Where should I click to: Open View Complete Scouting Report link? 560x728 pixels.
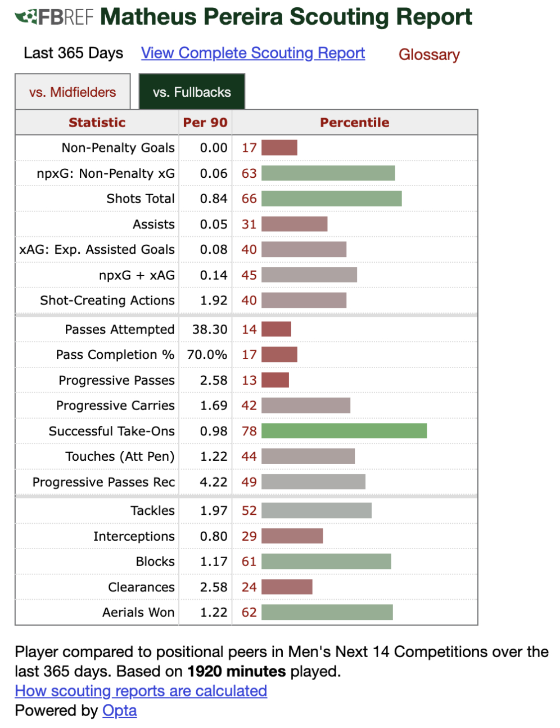click(x=253, y=53)
